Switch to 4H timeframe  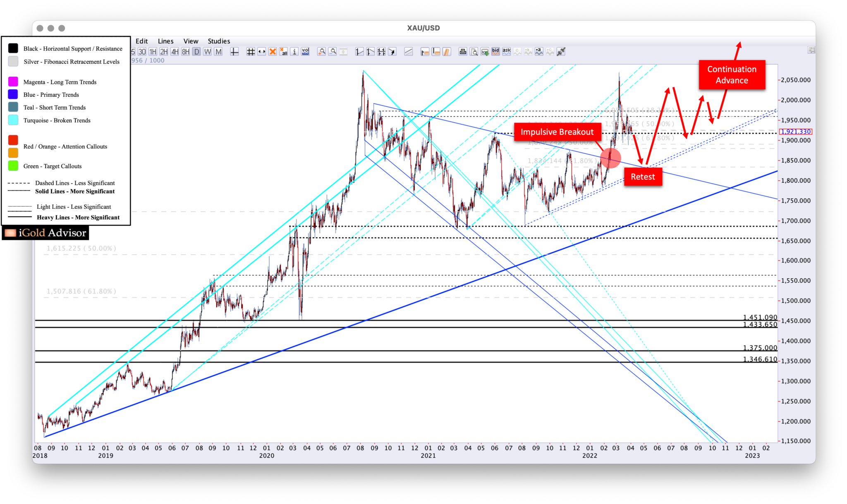(175, 52)
